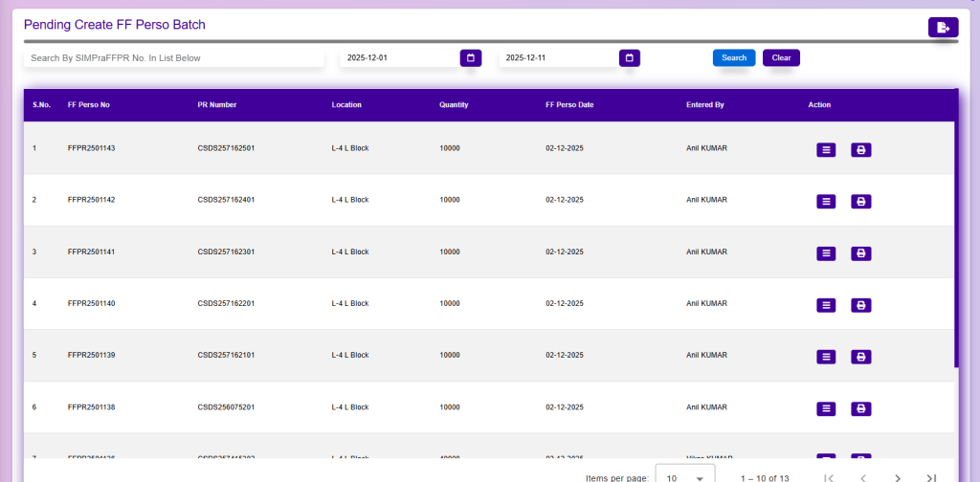Focus the SIMPraFFPR number search field
The width and height of the screenshot is (980, 482).
click(x=173, y=58)
